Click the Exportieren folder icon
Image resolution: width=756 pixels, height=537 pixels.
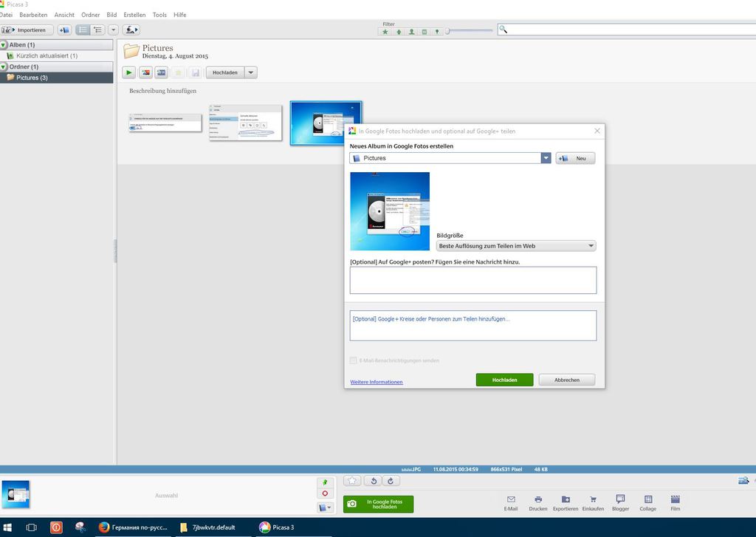tap(566, 500)
